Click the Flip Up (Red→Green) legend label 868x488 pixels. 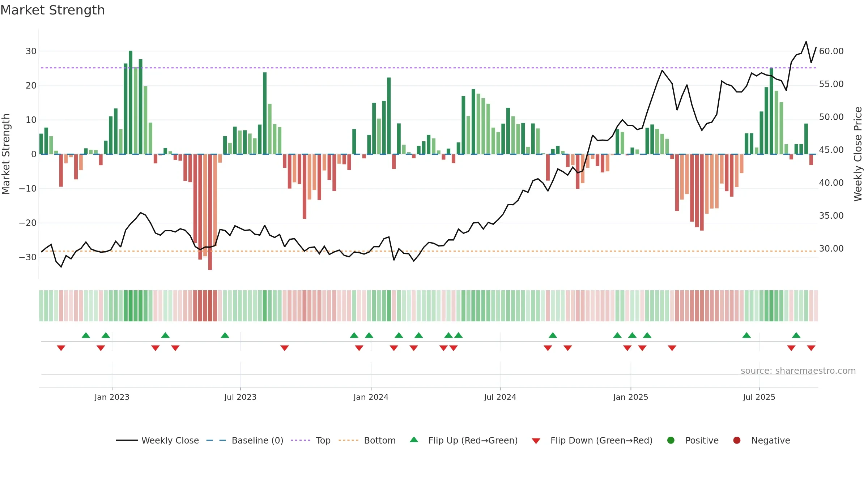coord(473,440)
